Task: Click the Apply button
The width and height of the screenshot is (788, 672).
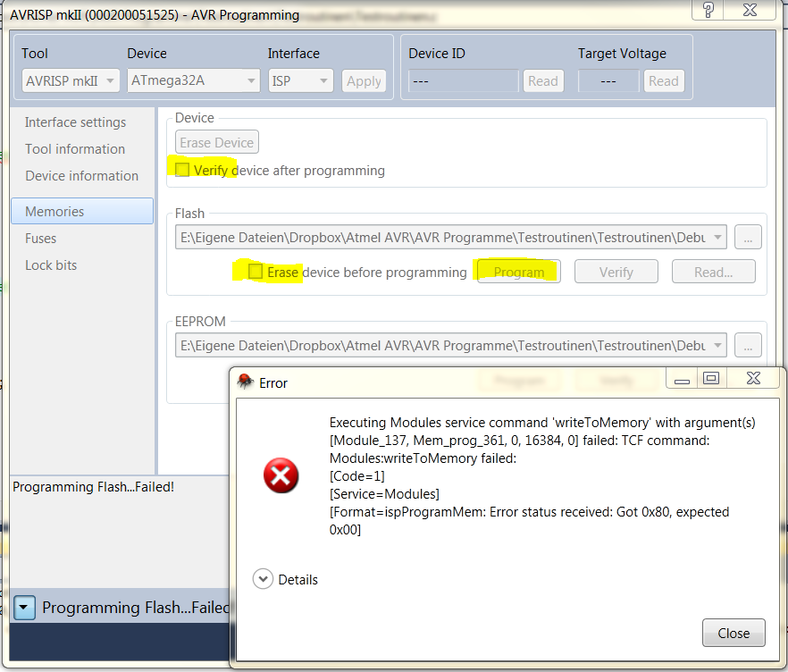Action: pyautogui.click(x=364, y=81)
